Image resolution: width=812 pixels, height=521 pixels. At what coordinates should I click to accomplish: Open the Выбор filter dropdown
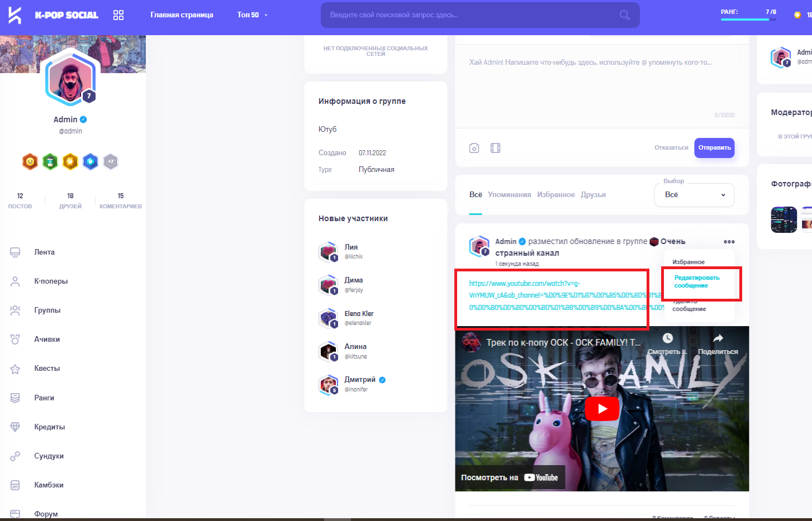click(694, 195)
